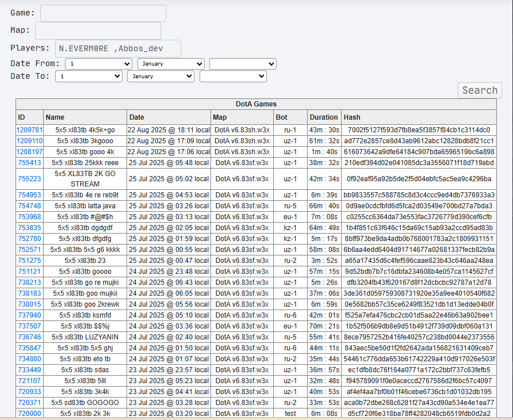Open game ID 1209781 link
Image resolution: width=513 pixels, height=420 pixels.
(29, 130)
